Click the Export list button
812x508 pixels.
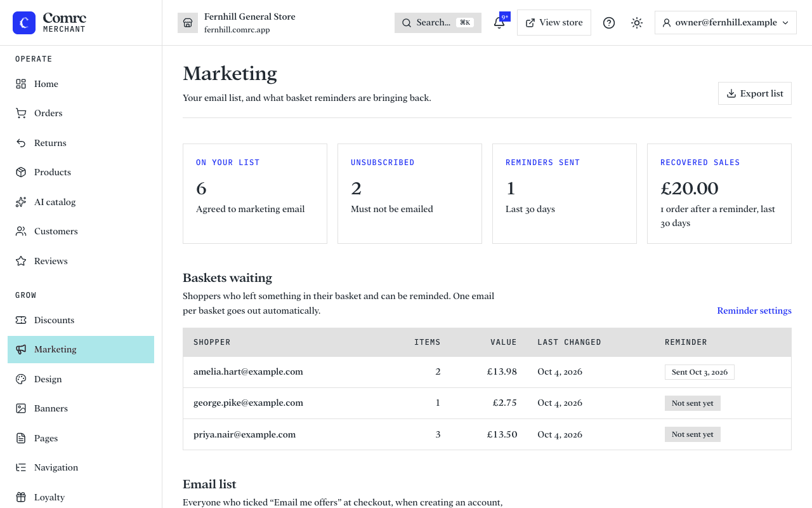point(755,93)
